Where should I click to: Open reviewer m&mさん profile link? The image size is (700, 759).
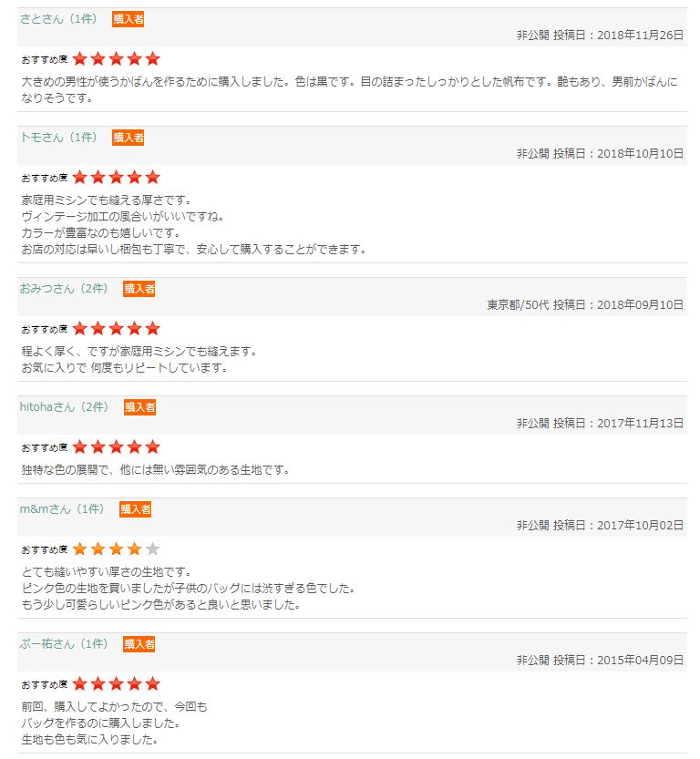click(45, 509)
